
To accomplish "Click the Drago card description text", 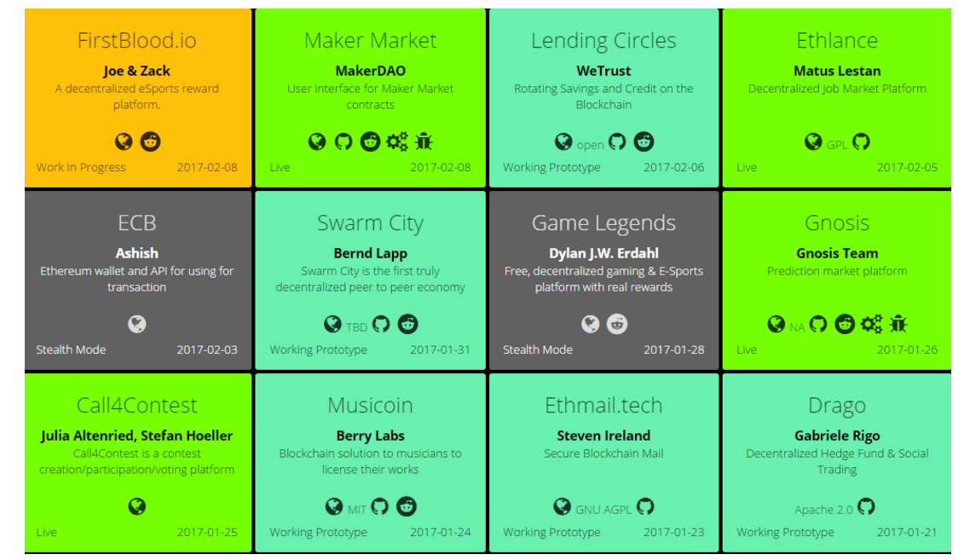I will [x=837, y=461].
